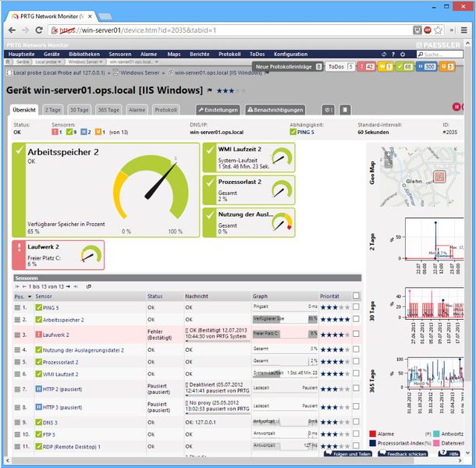The image size is (476, 468).
Task: Switch to the Protokoll tab
Action: pos(165,110)
